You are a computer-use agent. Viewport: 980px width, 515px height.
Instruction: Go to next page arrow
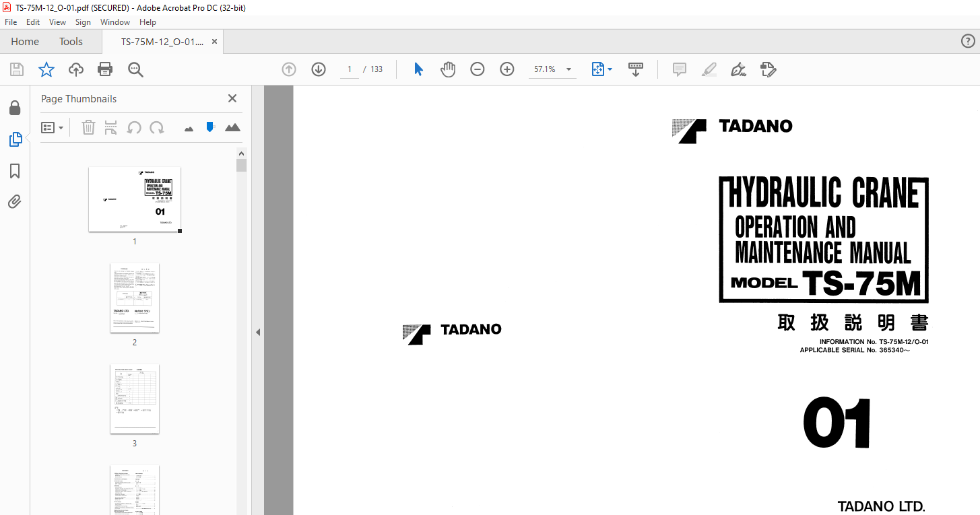point(319,69)
